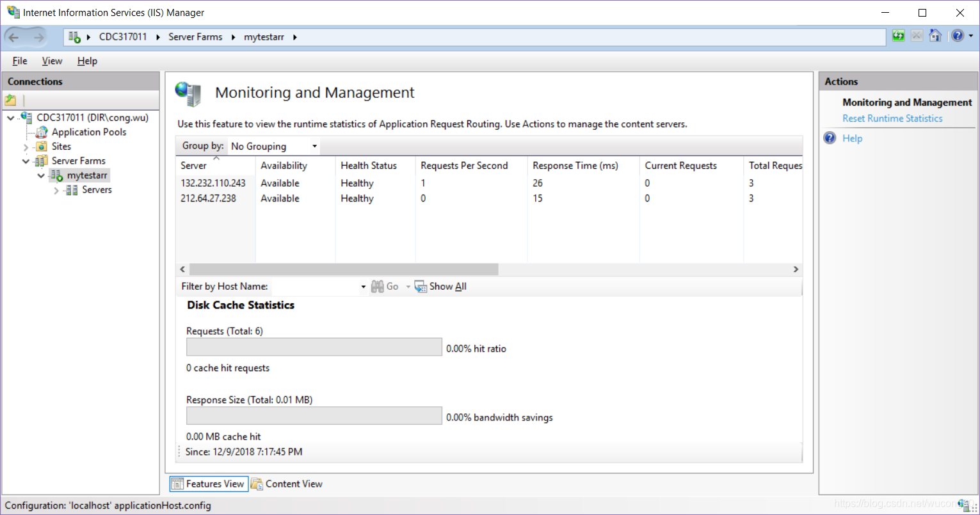The height and width of the screenshot is (515, 980).
Task: Click the Help question mark toolbar icon
Action: pyautogui.click(x=957, y=36)
